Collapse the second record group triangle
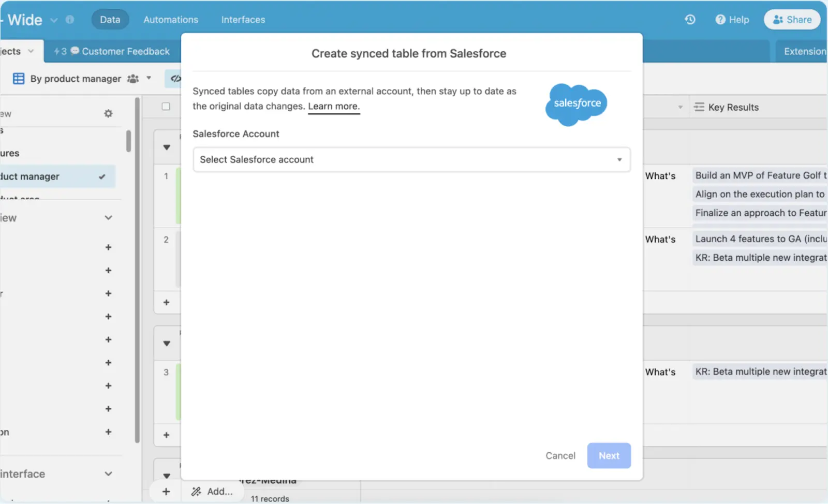 pyautogui.click(x=167, y=344)
